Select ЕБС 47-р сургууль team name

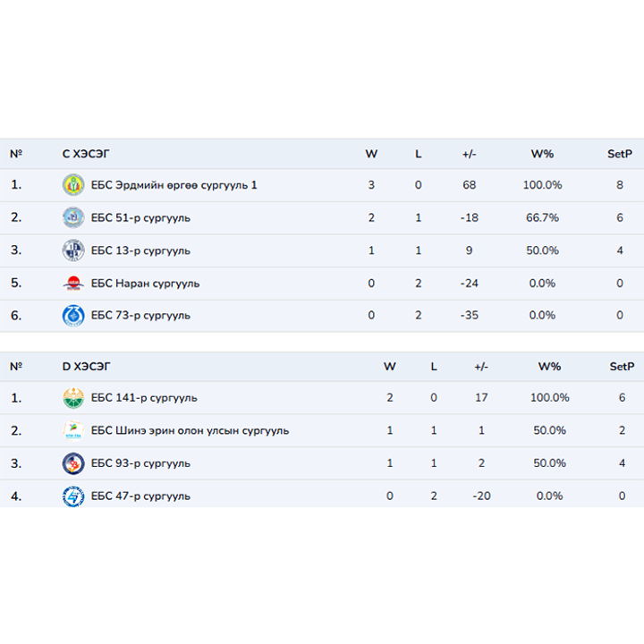(140, 496)
